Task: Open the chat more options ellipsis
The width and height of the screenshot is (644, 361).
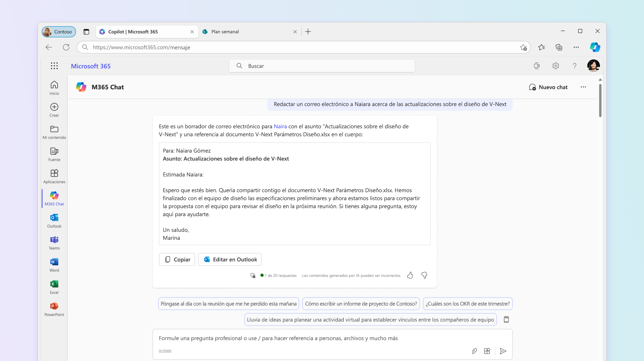Action: [x=583, y=87]
